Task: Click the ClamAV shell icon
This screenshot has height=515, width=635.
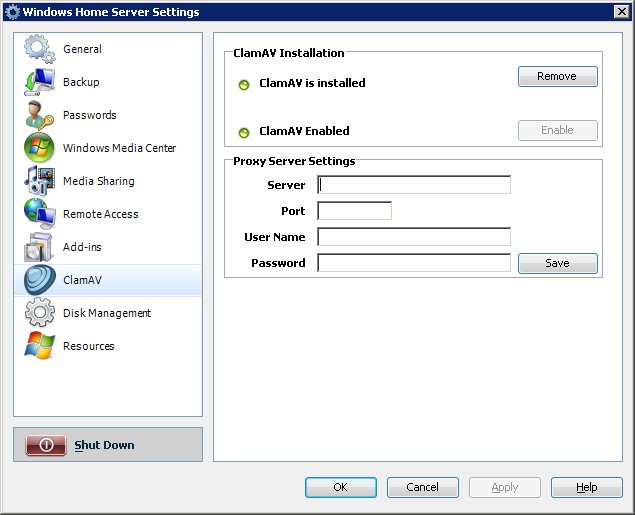Action: click(x=39, y=280)
